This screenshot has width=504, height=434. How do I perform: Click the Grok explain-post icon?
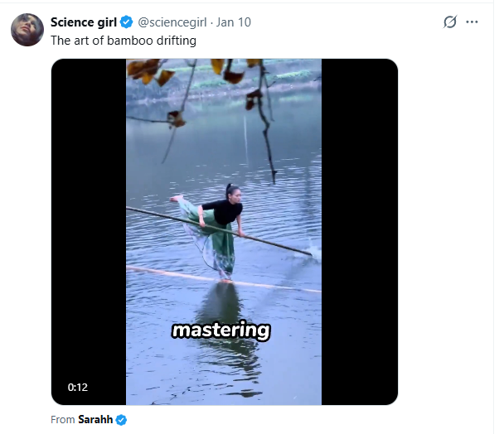coord(449,22)
